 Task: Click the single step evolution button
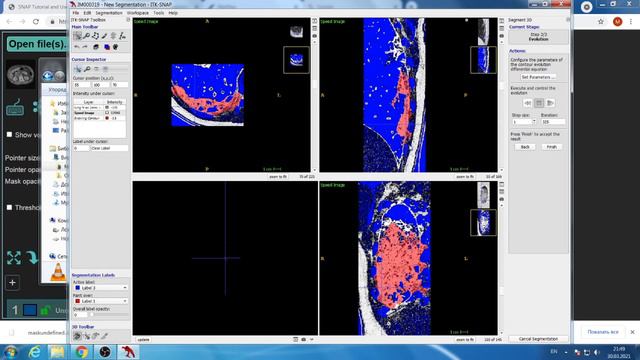(x=539, y=103)
